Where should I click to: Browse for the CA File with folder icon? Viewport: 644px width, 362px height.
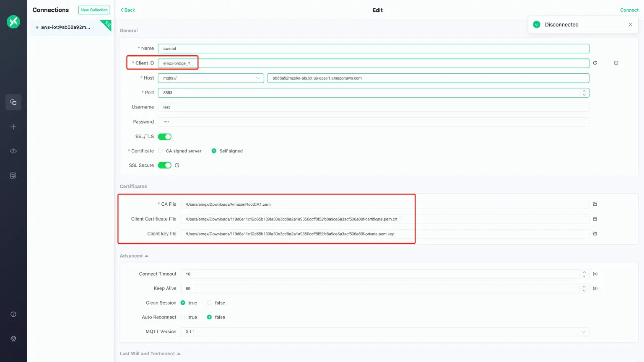click(x=595, y=204)
